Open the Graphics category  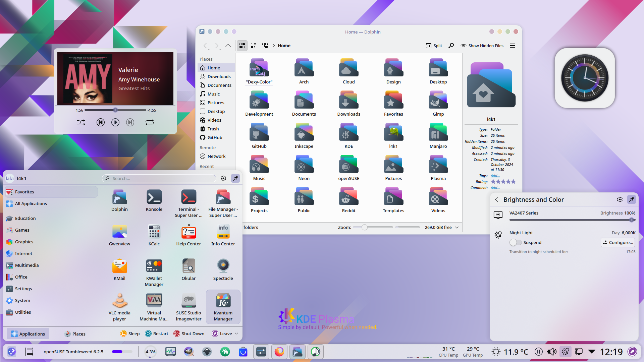tap(51, 242)
